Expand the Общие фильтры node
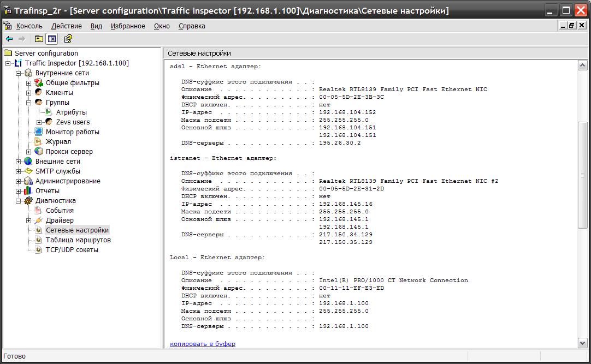 pyautogui.click(x=29, y=83)
